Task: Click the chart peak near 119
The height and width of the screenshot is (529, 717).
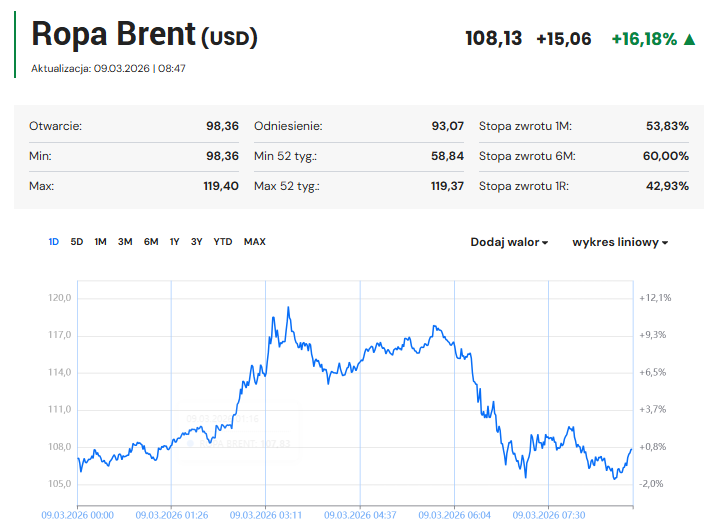Action: [x=288, y=308]
